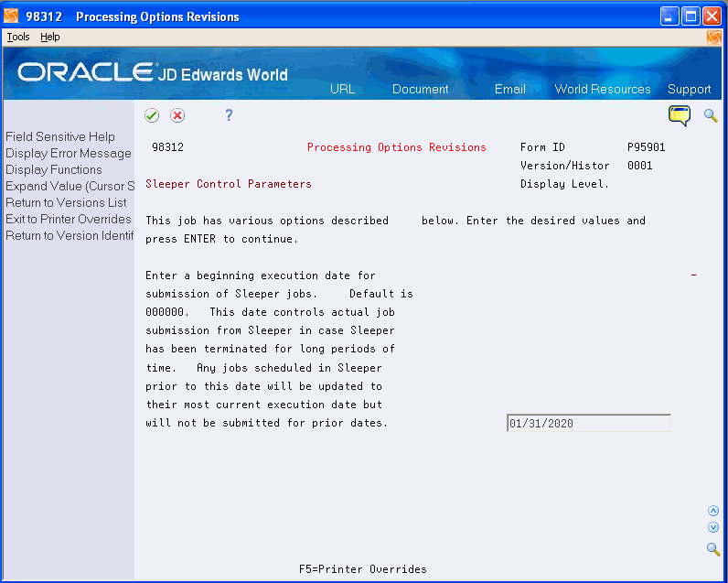Click the URL link in banner

click(x=343, y=89)
